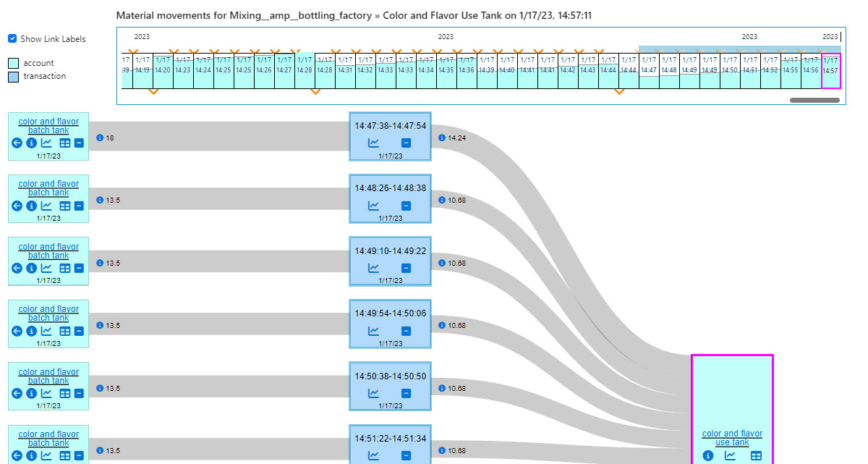The height and width of the screenshot is (464, 868).
Task: Collapse the first color and flavor batch tank
Action: [79, 143]
